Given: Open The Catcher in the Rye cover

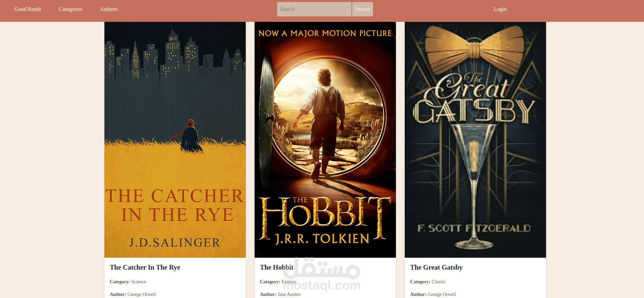Looking at the screenshot, I should pyautogui.click(x=175, y=140).
